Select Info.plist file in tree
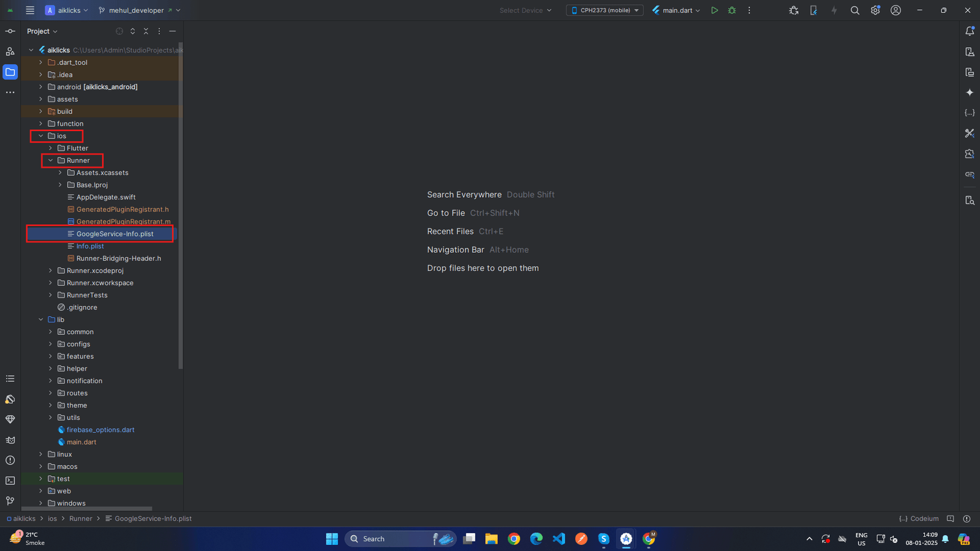Viewport: 980px width, 551px height. click(90, 246)
